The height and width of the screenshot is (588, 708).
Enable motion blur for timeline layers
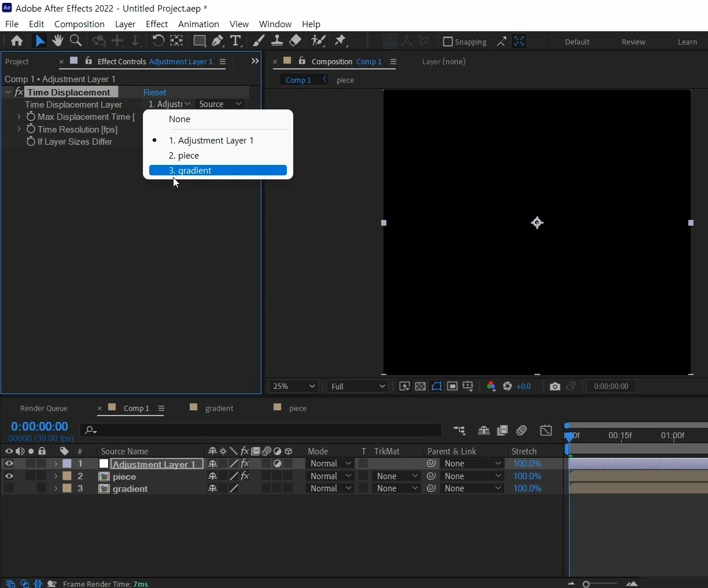point(522,431)
